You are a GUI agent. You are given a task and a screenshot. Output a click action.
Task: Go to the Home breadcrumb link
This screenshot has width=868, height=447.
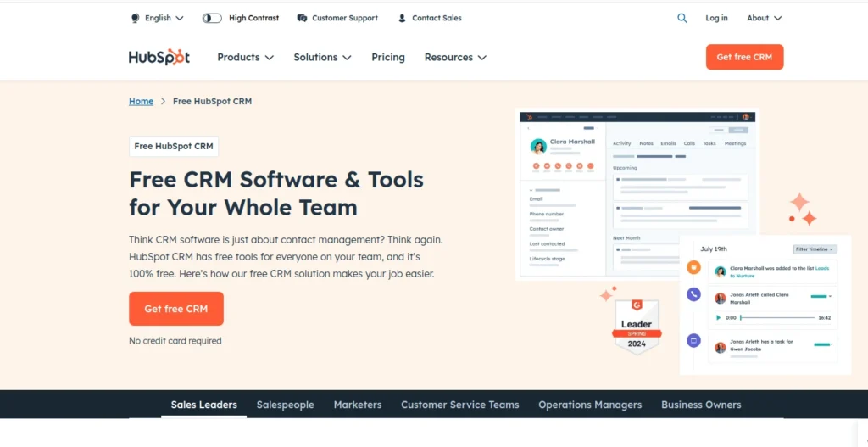[142, 101]
